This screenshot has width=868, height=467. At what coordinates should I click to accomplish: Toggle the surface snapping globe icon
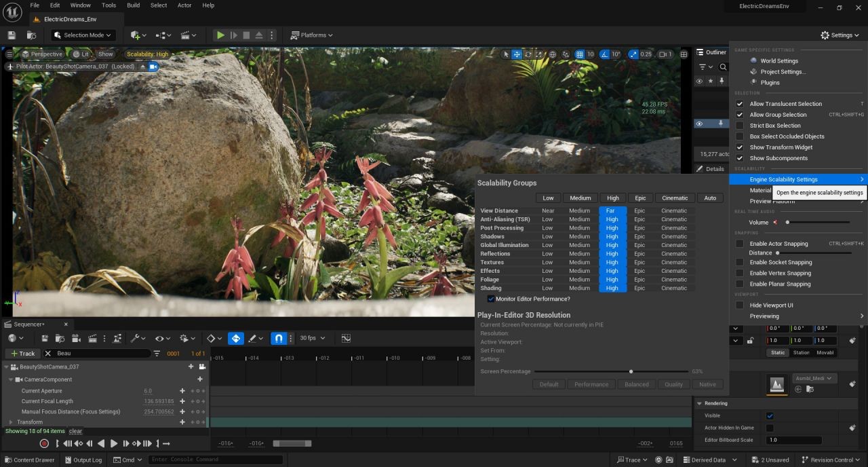coord(553,54)
